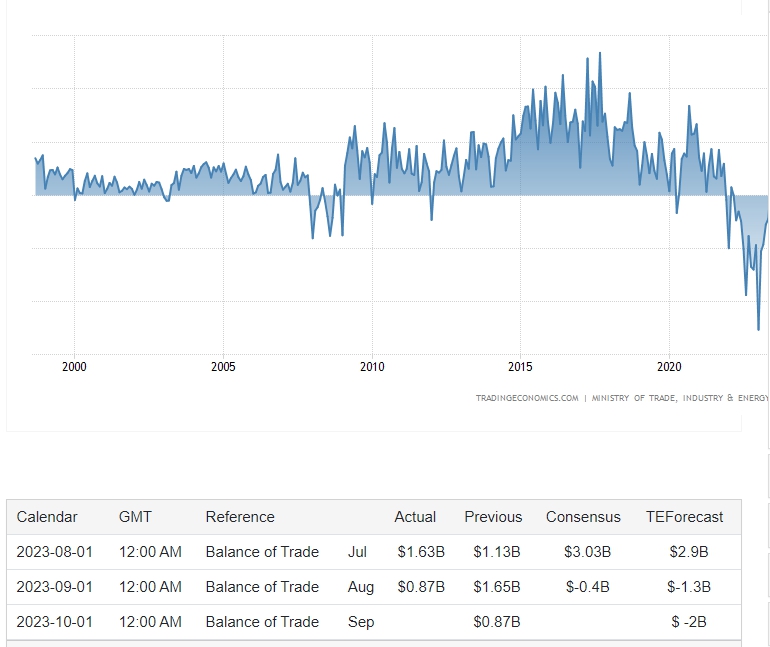Click the $2.9B TEForecast value
This screenshot has width=770, height=647.
688,552
